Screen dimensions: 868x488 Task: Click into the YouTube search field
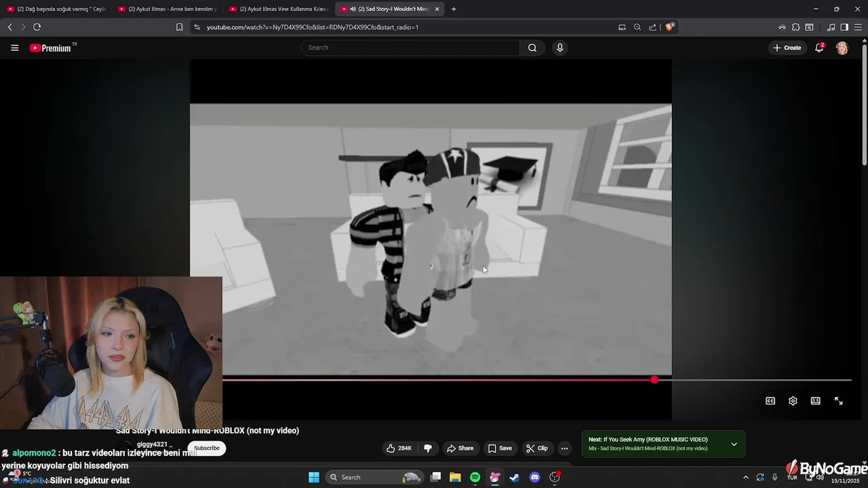point(410,47)
